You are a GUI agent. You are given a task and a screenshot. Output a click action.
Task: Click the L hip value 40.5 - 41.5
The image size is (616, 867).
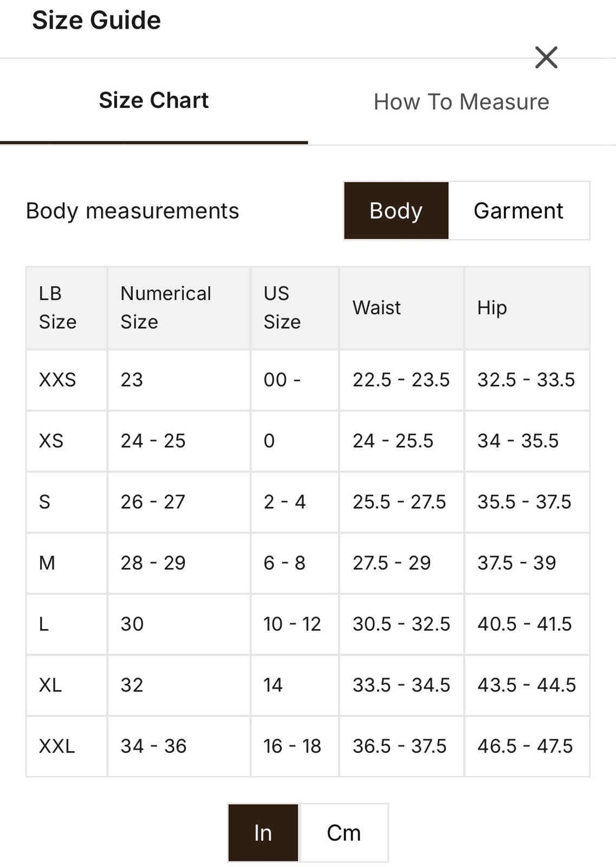click(x=524, y=624)
